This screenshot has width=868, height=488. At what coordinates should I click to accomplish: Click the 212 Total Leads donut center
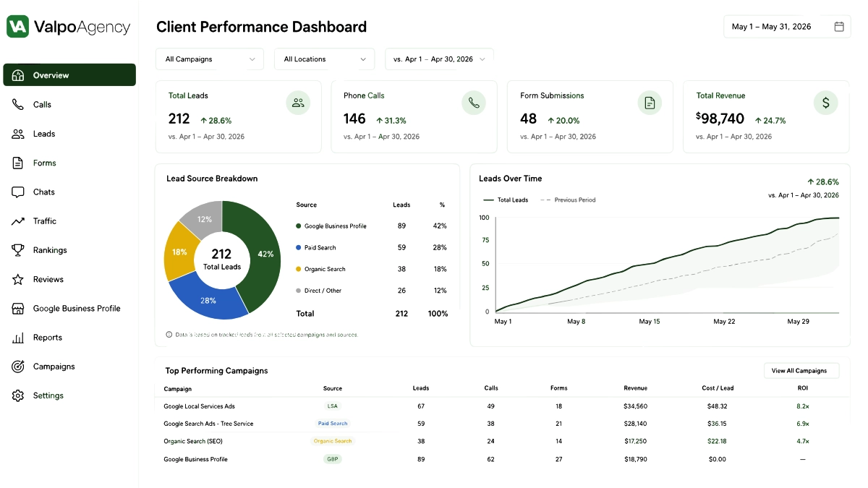(221, 260)
